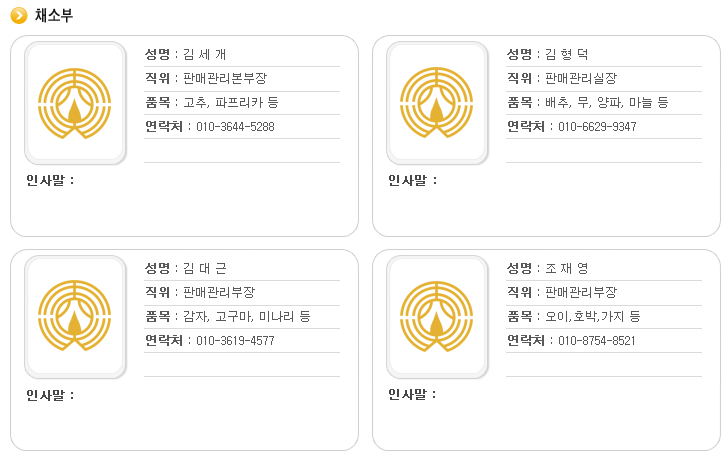
Task: Click phone number 010-6629-9347
Action: [x=597, y=126]
